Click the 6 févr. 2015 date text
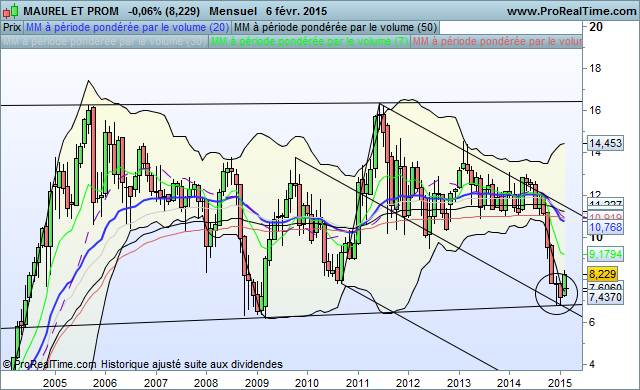Viewport: 640px width, 390px height. pyautogui.click(x=296, y=11)
